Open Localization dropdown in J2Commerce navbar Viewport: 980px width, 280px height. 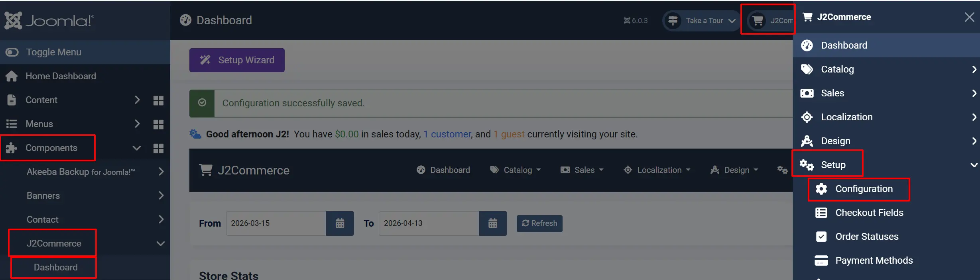(657, 170)
